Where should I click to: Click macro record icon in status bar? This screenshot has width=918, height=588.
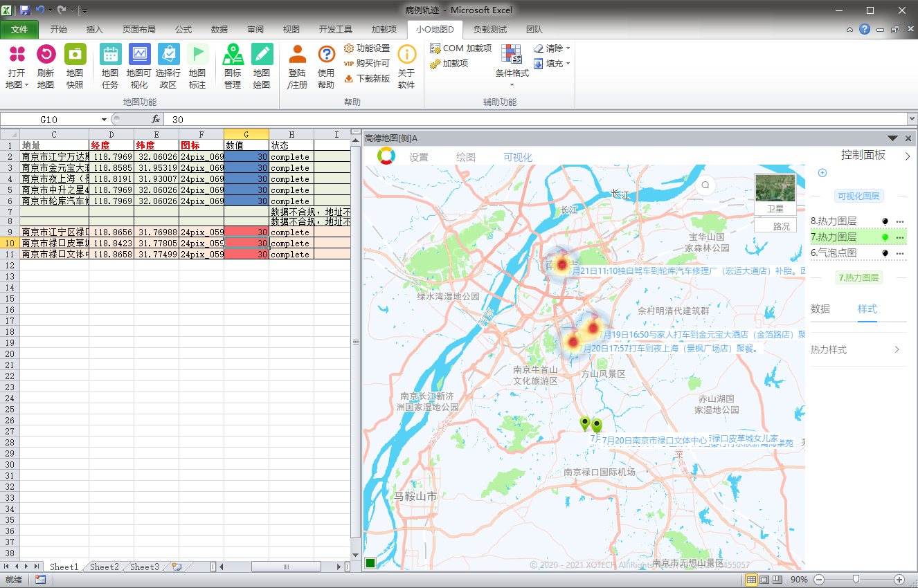40,579
